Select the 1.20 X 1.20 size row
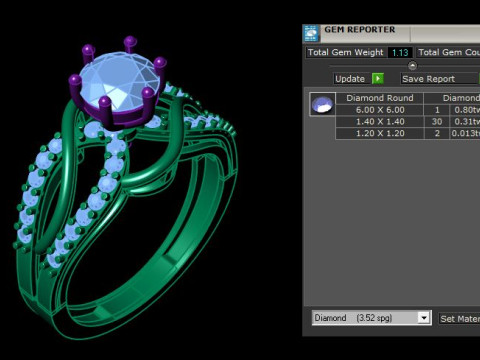Screen dimensions: 480x360 [380, 133]
